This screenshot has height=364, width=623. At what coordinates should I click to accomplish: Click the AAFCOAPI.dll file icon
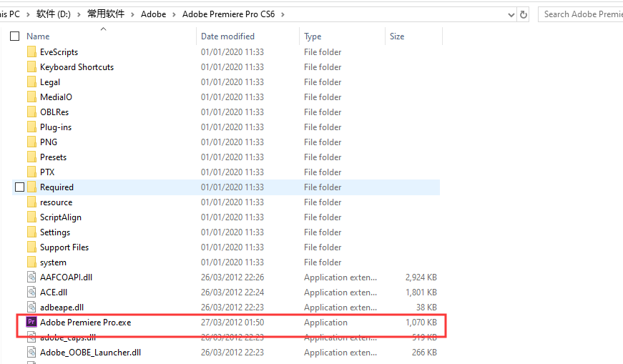click(x=31, y=277)
